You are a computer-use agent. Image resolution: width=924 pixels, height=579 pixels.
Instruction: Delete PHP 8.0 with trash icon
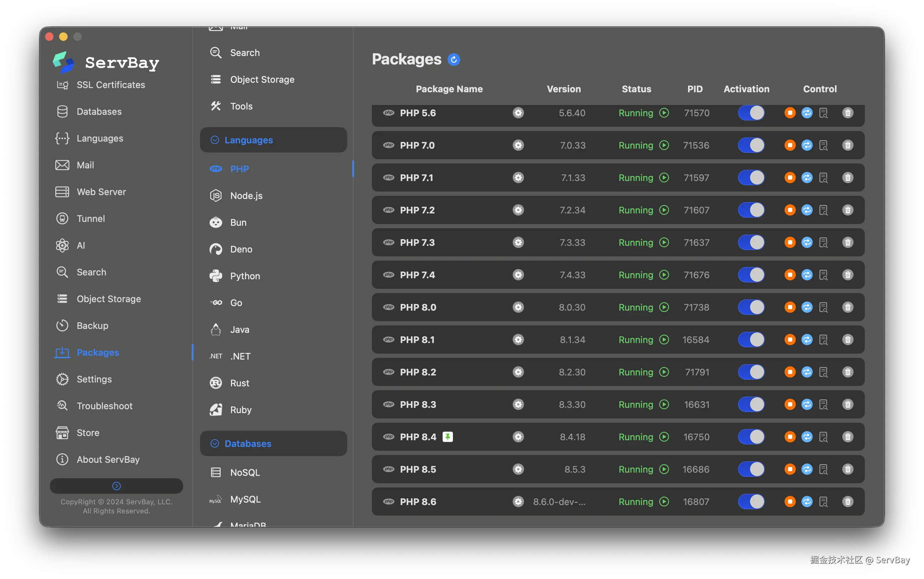coord(848,307)
